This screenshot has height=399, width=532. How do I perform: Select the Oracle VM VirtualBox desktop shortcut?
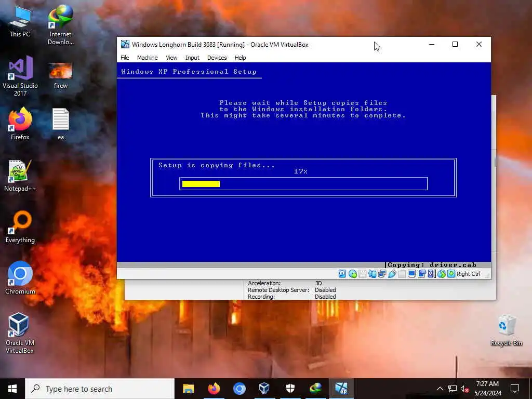click(x=20, y=333)
